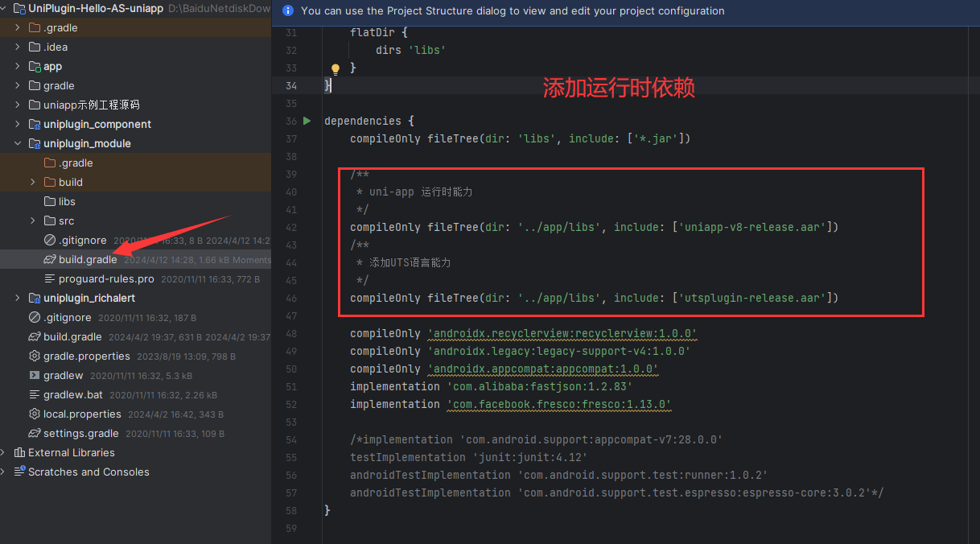Click the appcompat:1.0.0 dependency on line 50

tap(543, 369)
